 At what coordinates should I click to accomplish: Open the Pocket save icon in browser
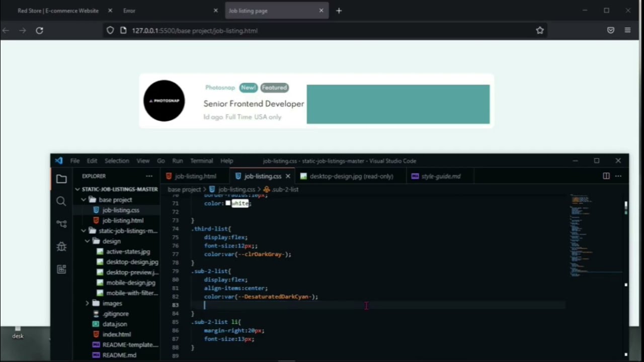coord(611,30)
